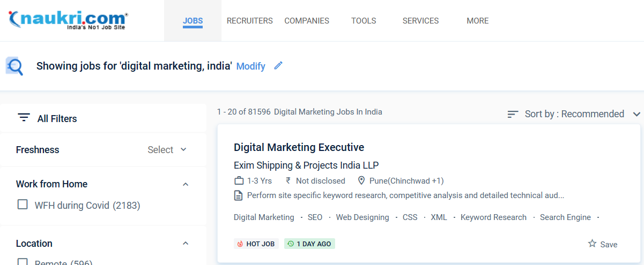
Task: Click the pencil edit icon beside Modify
Action: [x=278, y=66]
